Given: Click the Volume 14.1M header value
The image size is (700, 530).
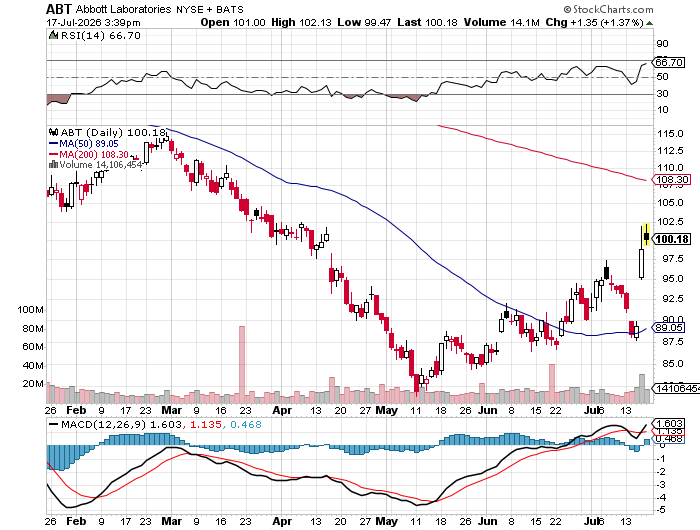Looking at the screenshot, I should pyautogui.click(x=502, y=22).
